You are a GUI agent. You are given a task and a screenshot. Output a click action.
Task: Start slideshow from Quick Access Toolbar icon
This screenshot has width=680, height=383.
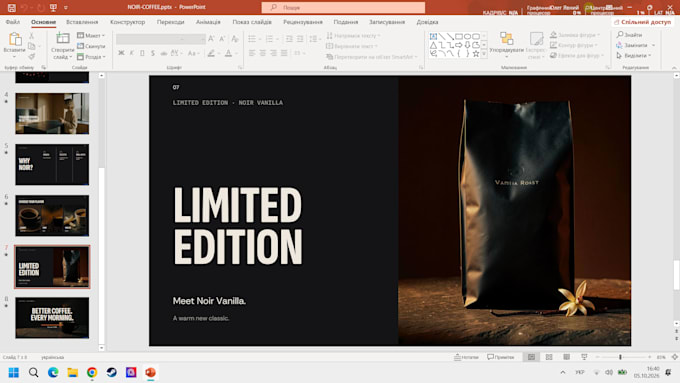[53, 7]
